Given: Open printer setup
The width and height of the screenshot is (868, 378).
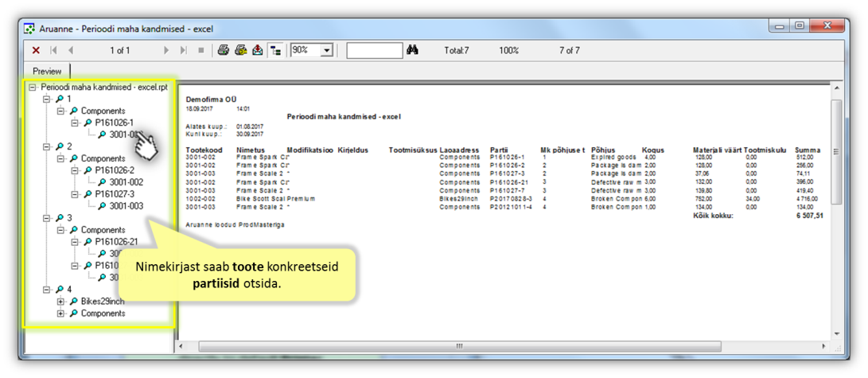Looking at the screenshot, I should pyautogui.click(x=240, y=50).
